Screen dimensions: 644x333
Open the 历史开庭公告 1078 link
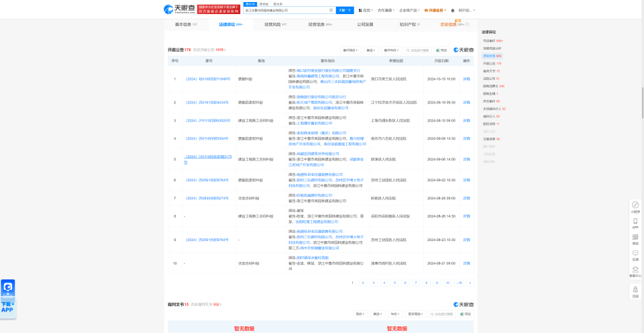click(209, 50)
